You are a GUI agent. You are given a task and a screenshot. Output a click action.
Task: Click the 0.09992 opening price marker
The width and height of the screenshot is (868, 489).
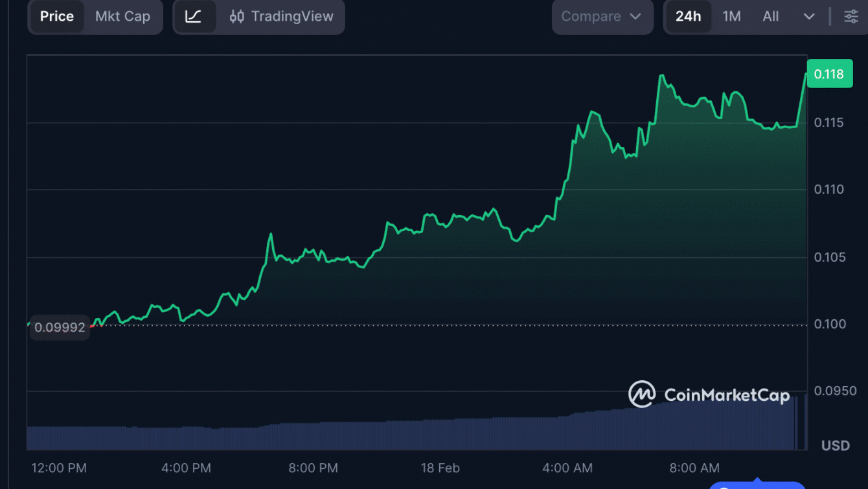(60, 328)
